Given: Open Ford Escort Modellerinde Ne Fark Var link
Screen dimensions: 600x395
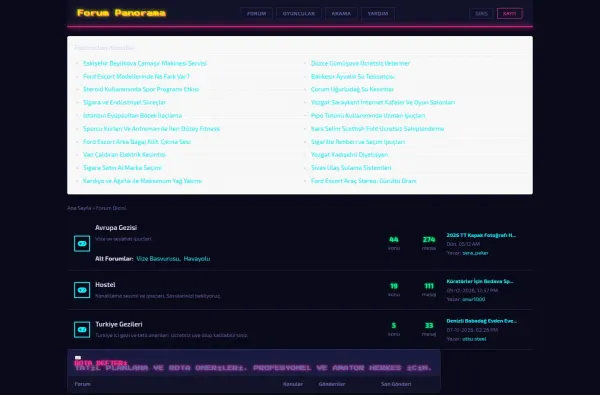Looking at the screenshot, I should tap(136, 76).
